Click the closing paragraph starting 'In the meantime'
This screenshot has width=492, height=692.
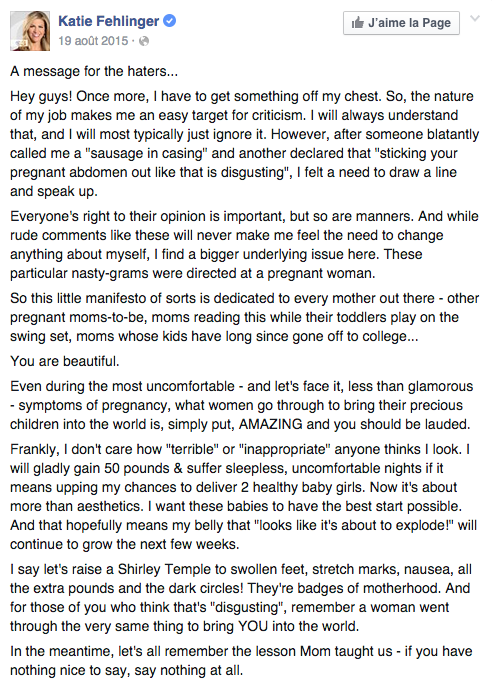[241, 661]
